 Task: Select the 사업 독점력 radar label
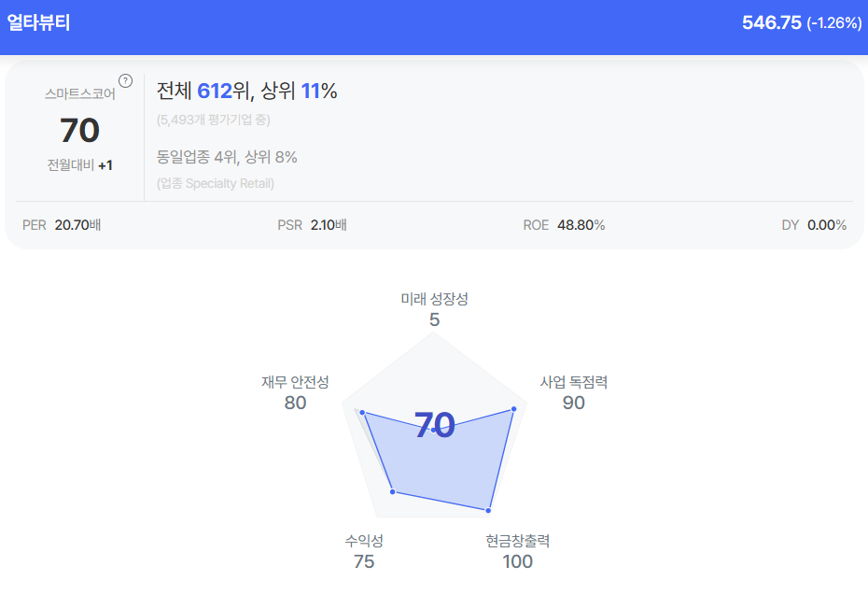point(573,382)
